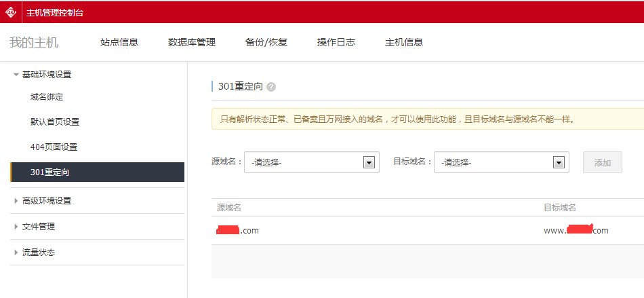View the 主机信息 tab
This screenshot has width=644, height=298.
tap(404, 42)
